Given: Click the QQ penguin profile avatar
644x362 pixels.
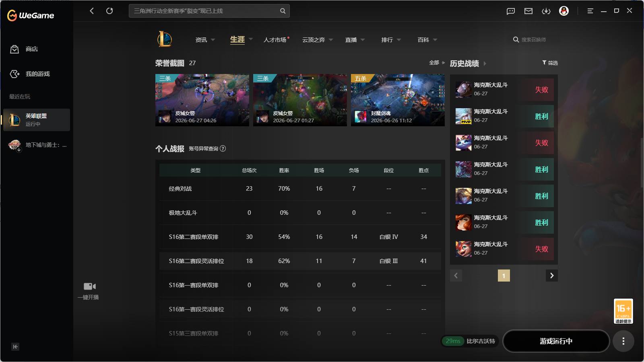Looking at the screenshot, I should pyautogui.click(x=564, y=11).
